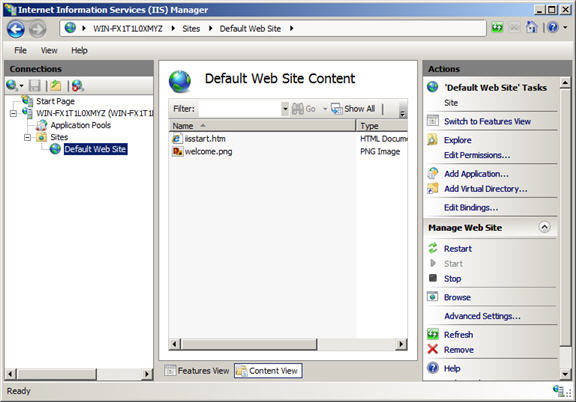Open the Help toolbar icon dropdown arrow
This screenshot has height=402, width=576.
tap(565, 28)
